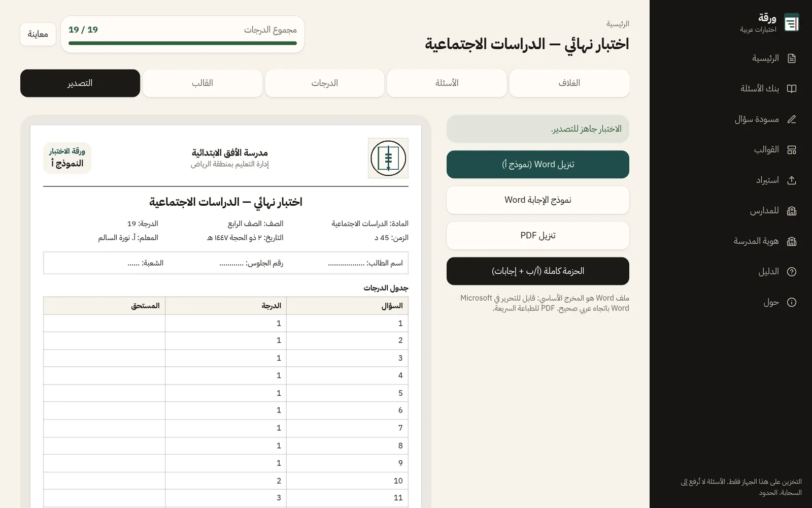The width and height of the screenshot is (812, 508).
Task: Click the بنك الأسئلة book icon
Action: 792,89
